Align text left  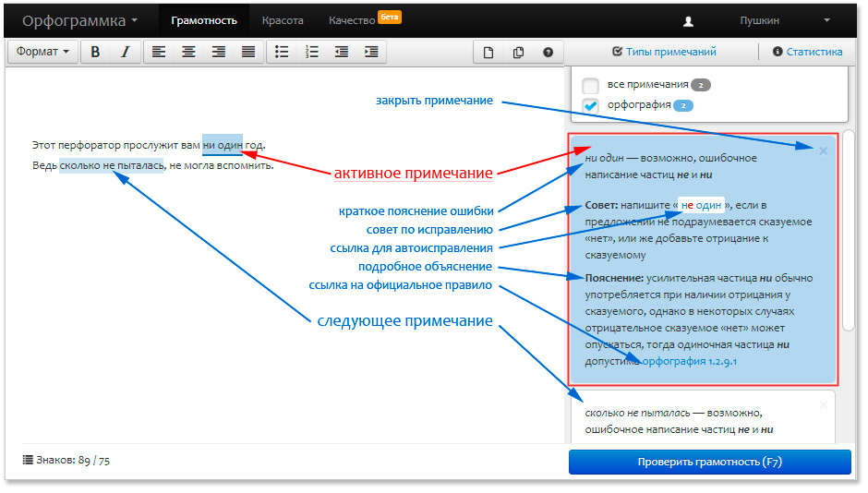[x=159, y=52]
